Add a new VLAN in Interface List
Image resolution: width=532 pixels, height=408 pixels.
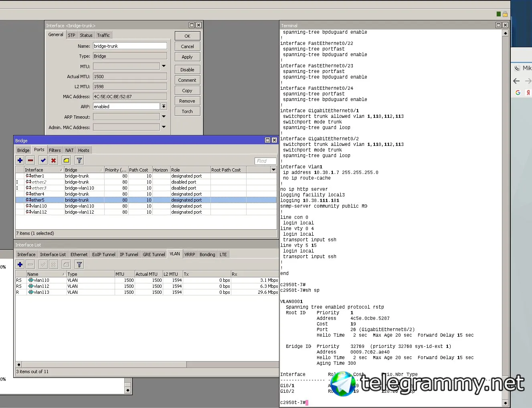(20, 265)
